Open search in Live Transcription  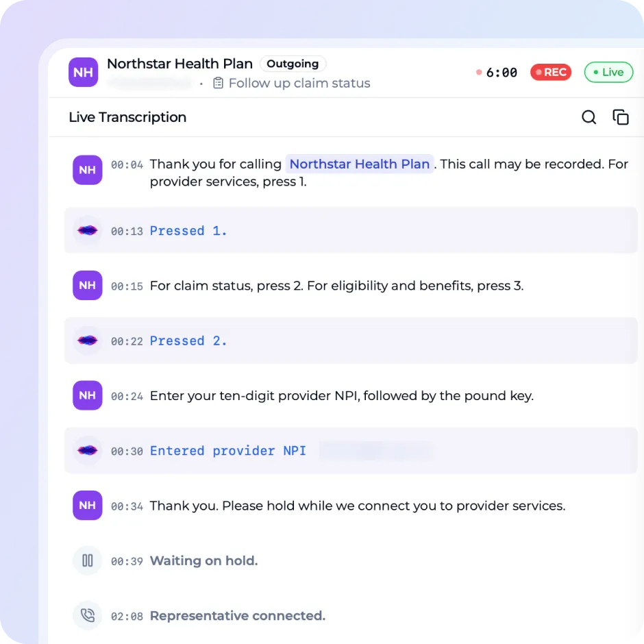click(589, 117)
